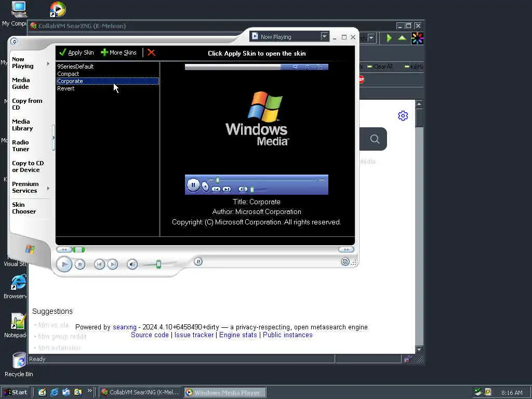532x399 pixels.
Task: Open More Skins with the plus button
Action: 119,52
